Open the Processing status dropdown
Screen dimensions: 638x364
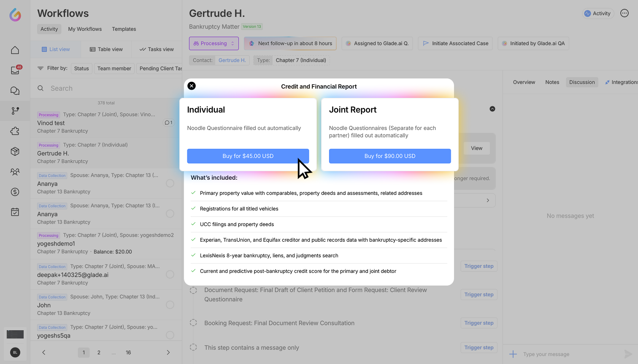coord(214,43)
